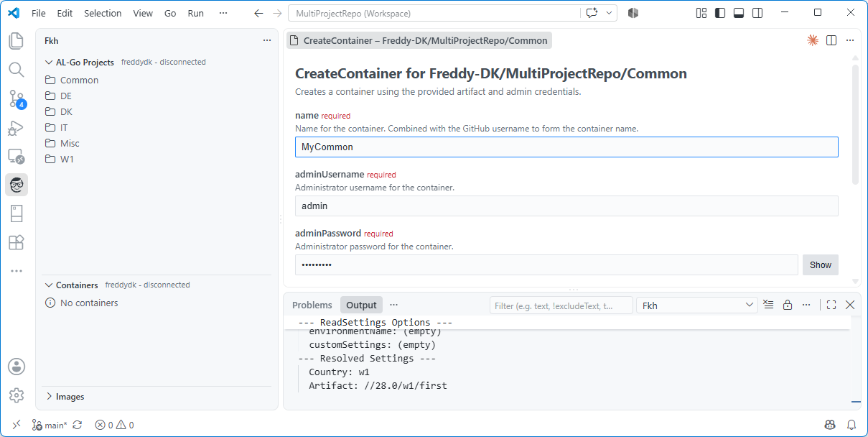Screen dimensions: 868x437
Task: Toggle the primary side bar
Action: click(720, 13)
